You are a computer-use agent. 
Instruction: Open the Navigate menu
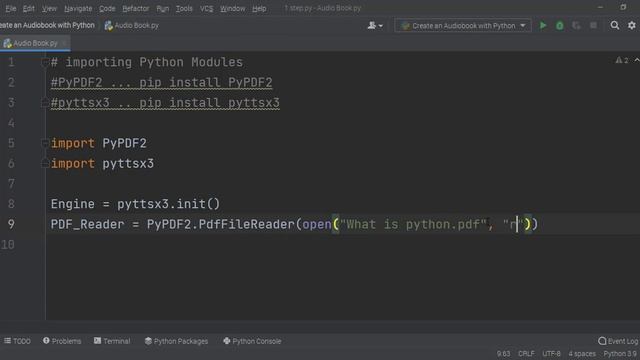pos(78,8)
